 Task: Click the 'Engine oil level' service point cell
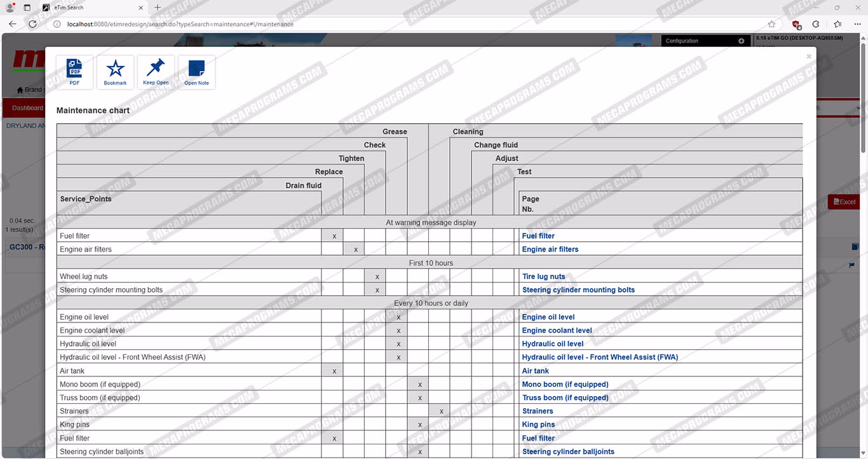coord(189,317)
